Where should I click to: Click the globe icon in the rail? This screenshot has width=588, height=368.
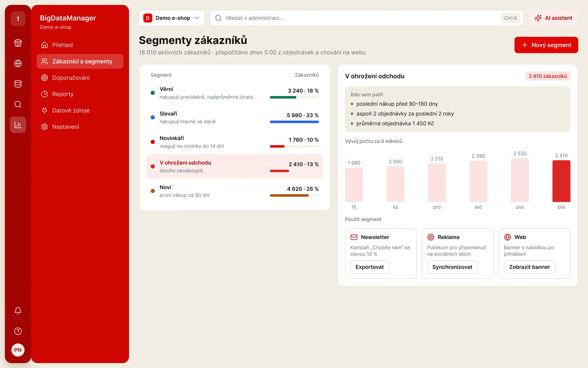click(18, 63)
